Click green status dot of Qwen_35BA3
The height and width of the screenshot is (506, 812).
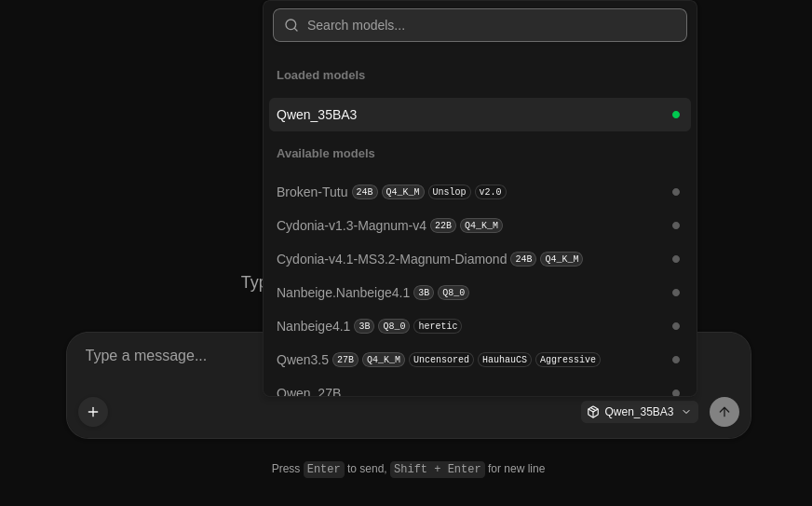(676, 115)
